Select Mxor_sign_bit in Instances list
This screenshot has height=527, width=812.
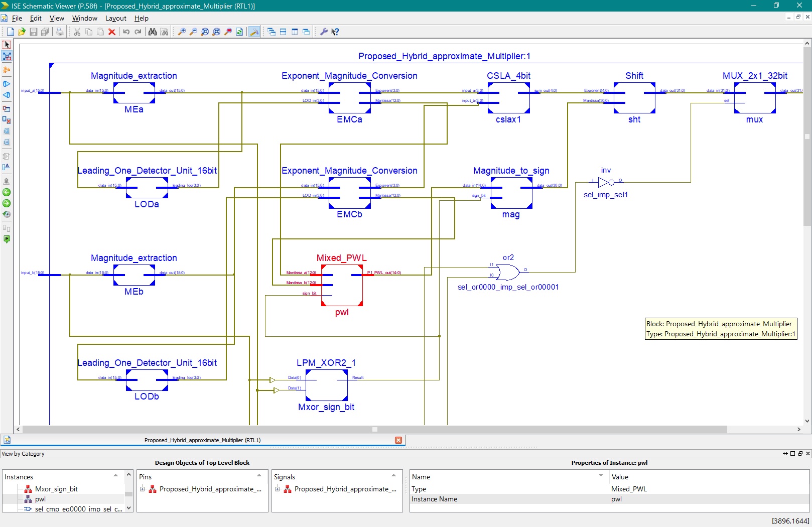point(56,489)
